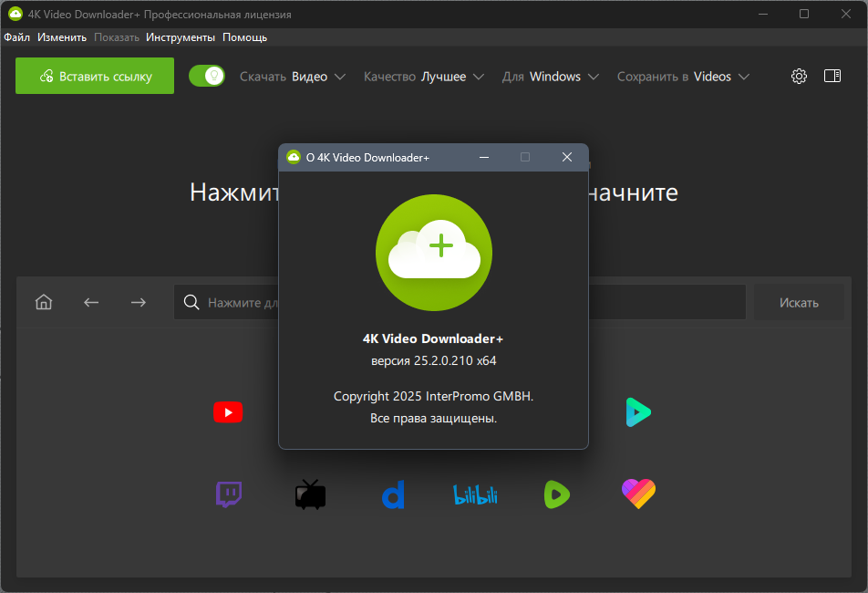Minimize the main 4K Video Downloader+ window

click(x=763, y=14)
